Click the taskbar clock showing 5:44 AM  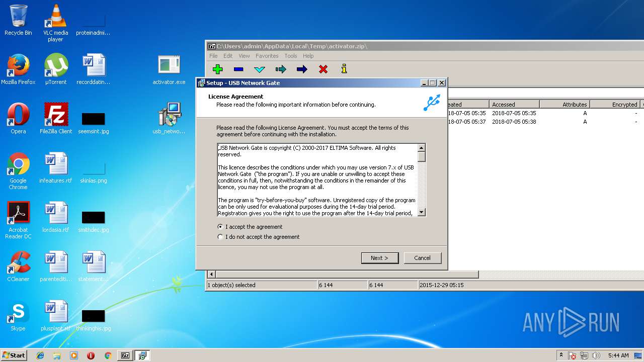(x=618, y=355)
